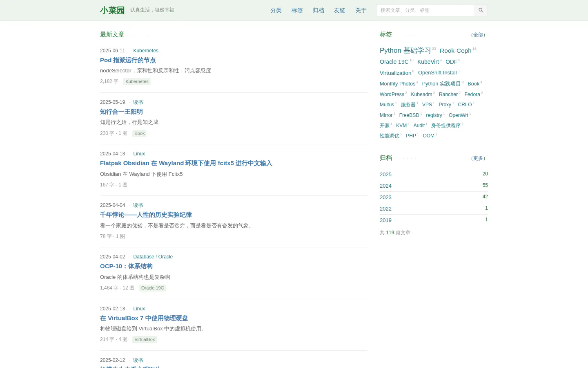Screen dimensions: 588x368
Task: Go to the 归档 navigation item
Action: (x=318, y=10)
